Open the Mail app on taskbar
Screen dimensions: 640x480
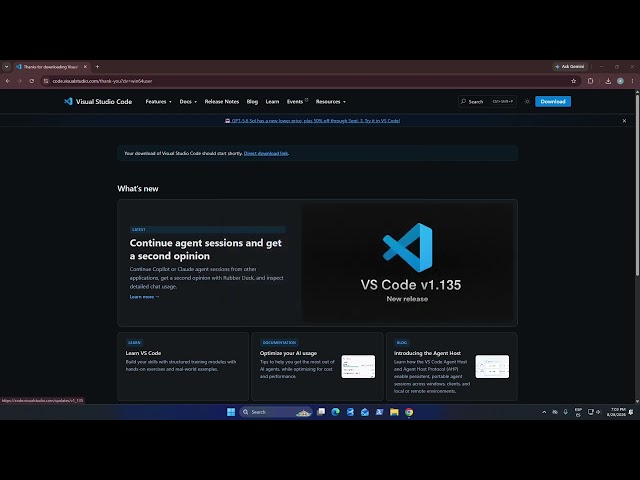365,412
